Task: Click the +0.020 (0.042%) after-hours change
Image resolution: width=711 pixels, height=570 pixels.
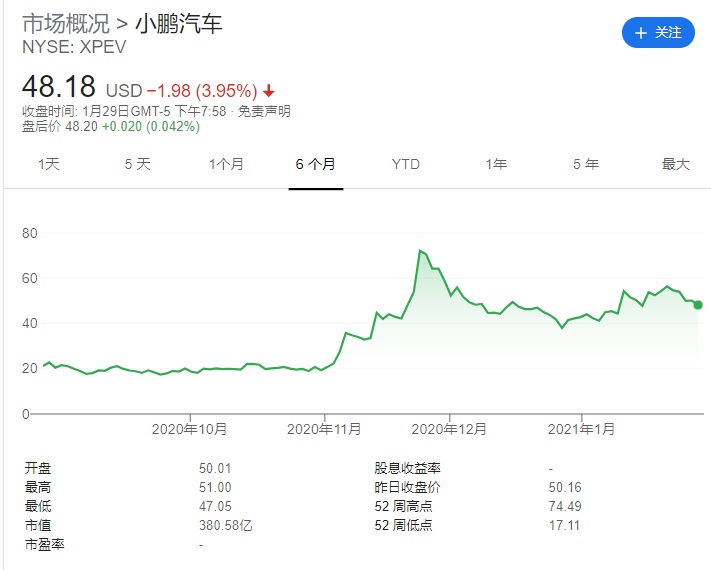Action: click(x=151, y=126)
